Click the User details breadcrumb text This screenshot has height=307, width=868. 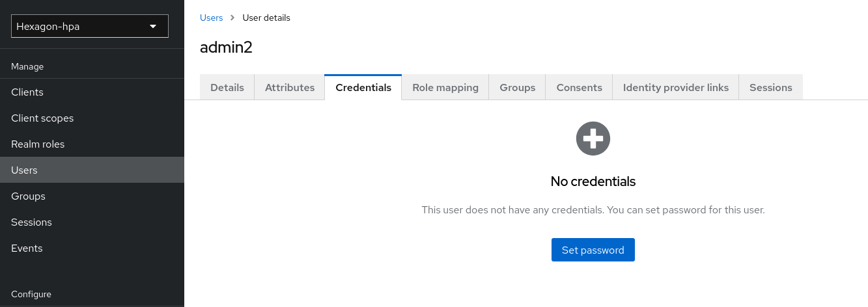(266, 18)
